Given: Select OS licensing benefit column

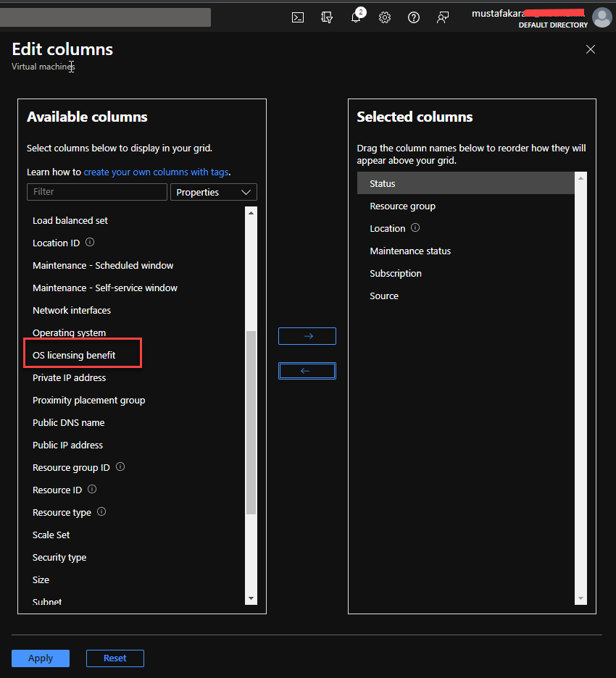Looking at the screenshot, I should [x=74, y=355].
